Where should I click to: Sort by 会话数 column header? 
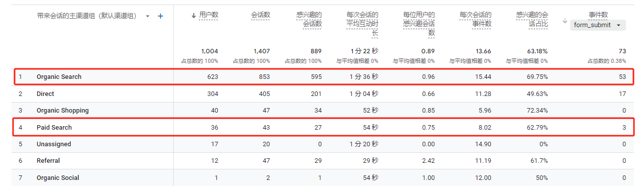(x=261, y=15)
